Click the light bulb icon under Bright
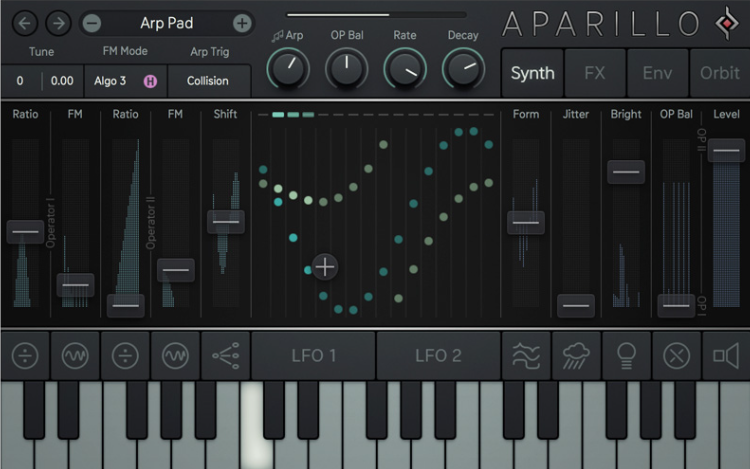The image size is (750, 469). (626, 356)
